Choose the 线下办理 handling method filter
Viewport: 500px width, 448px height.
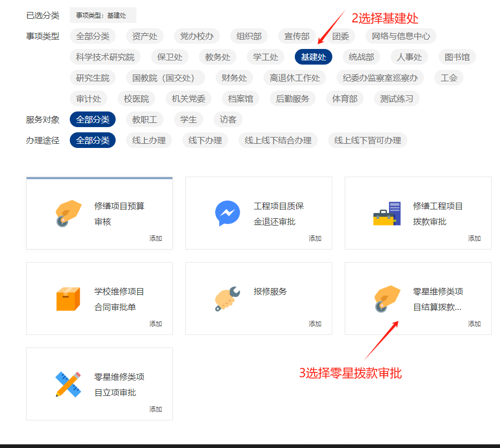point(205,140)
